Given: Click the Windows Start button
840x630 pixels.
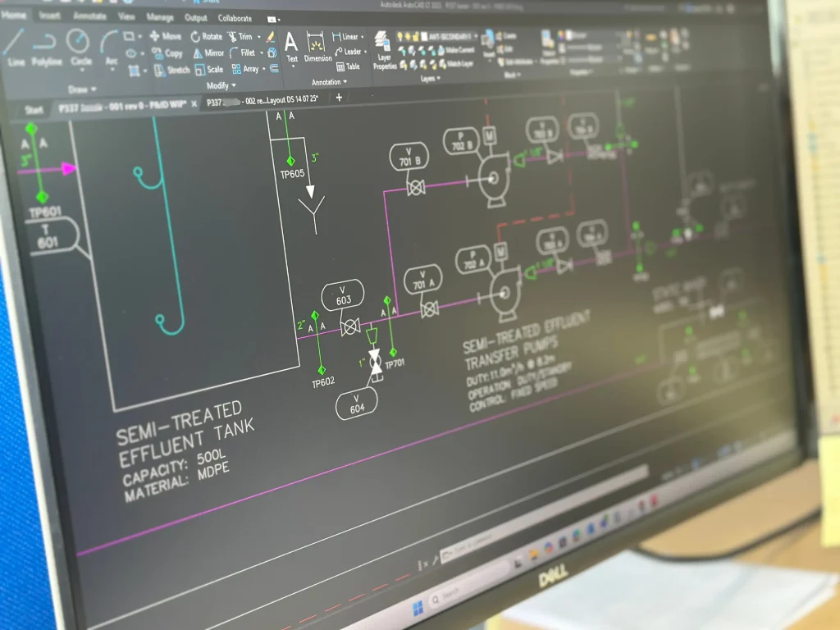Looking at the screenshot, I should (x=418, y=608).
